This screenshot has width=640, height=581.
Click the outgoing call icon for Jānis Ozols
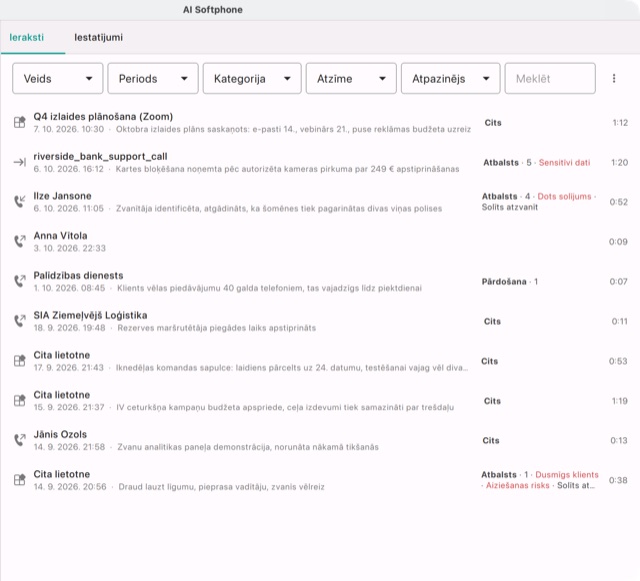click(x=20, y=440)
